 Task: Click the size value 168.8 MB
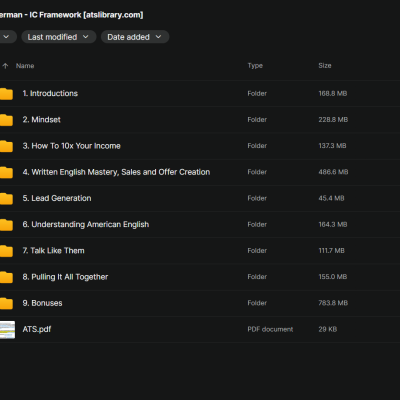point(333,93)
